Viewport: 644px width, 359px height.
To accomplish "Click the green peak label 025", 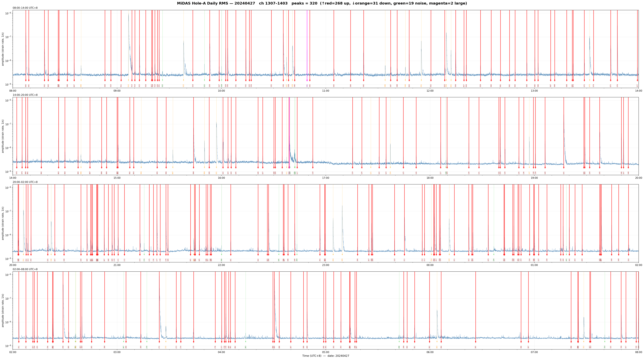I will [x=204, y=86].
